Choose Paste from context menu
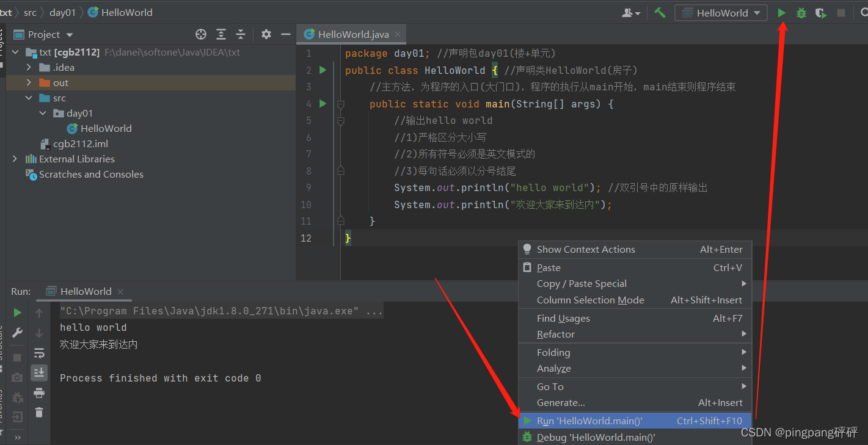 635,267
